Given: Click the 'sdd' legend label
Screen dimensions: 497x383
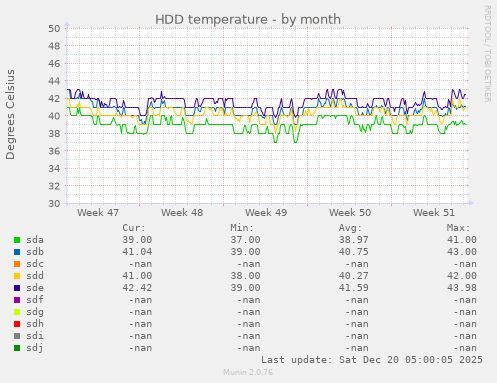Looking at the screenshot, I should click(35, 276).
